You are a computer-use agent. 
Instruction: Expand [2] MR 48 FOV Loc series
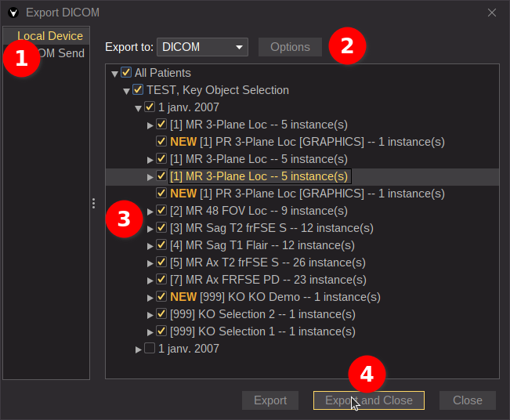(150, 212)
